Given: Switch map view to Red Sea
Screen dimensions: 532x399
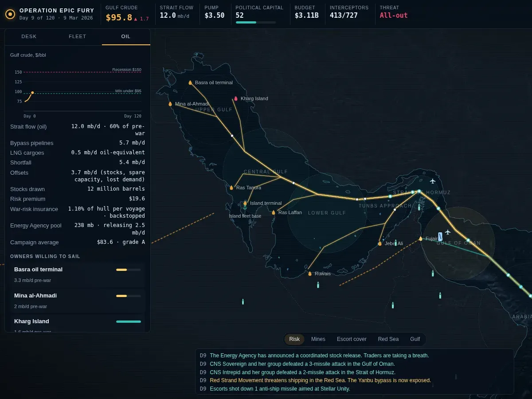Looking at the screenshot, I should click(388, 339).
